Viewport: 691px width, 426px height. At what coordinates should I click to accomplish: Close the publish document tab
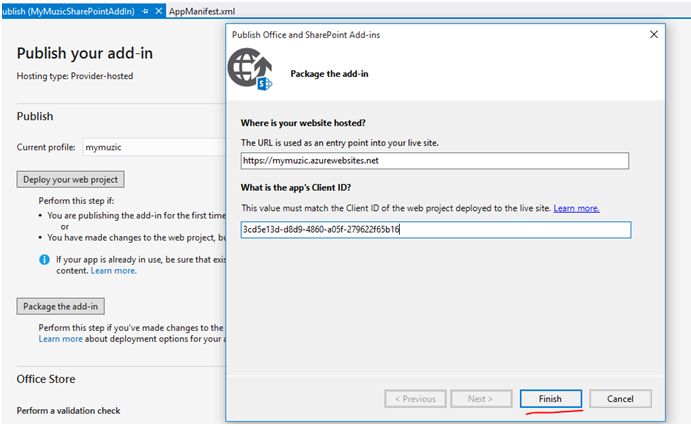click(160, 9)
